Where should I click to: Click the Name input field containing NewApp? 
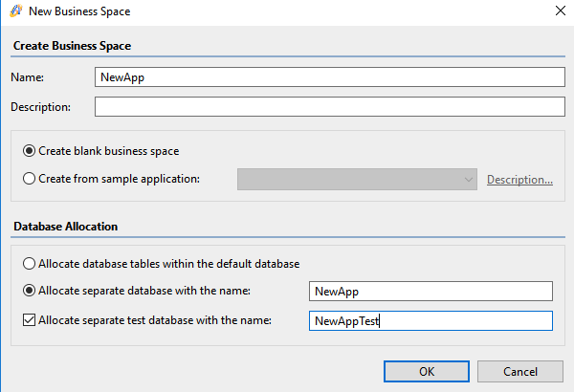(x=330, y=76)
